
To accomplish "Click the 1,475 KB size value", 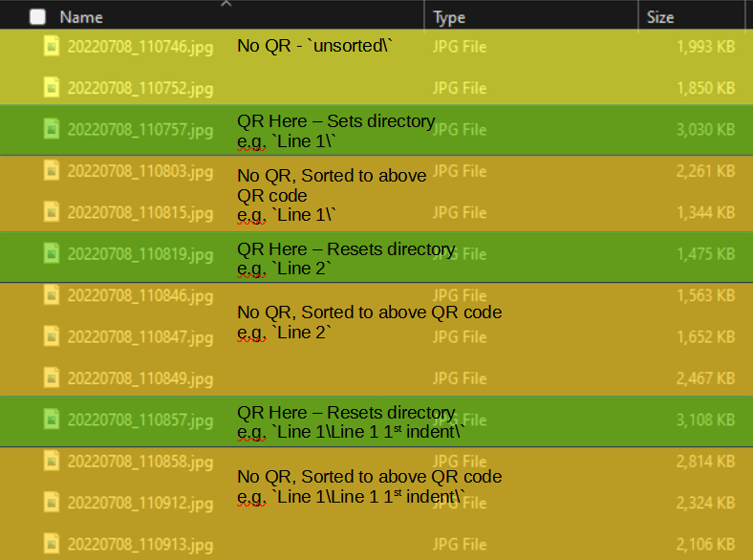I will tap(705, 254).
